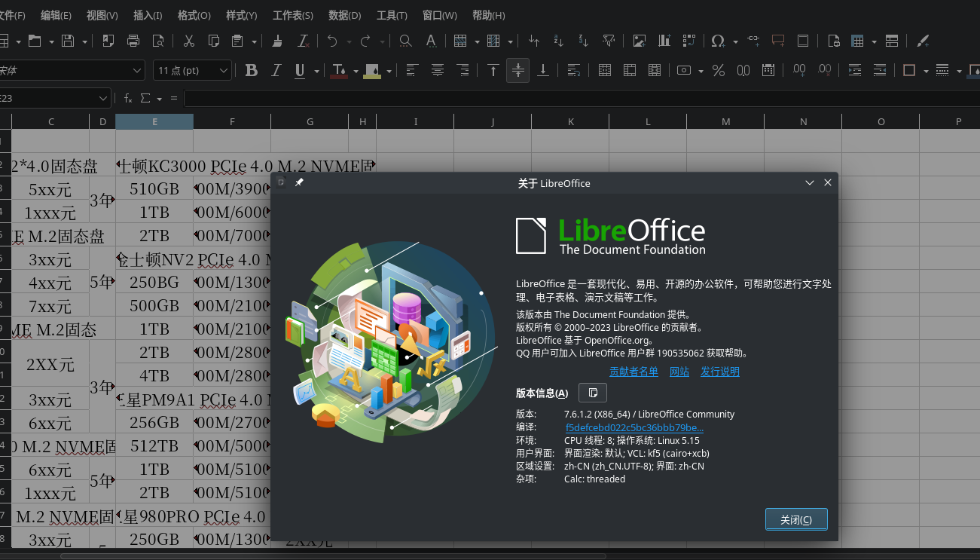Open Find and Replace magnifier icon
Image resolution: width=980 pixels, height=560 pixels.
pyautogui.click(x=405, y=41)
